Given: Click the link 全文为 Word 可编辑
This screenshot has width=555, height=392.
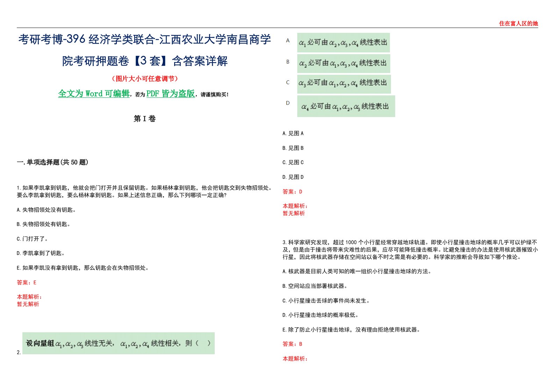Looking at the screenshot, I should point(94,94).
